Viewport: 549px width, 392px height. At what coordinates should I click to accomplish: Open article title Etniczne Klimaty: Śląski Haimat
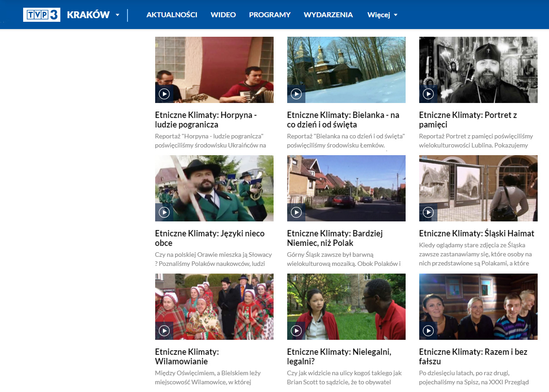tap(476, 234)
